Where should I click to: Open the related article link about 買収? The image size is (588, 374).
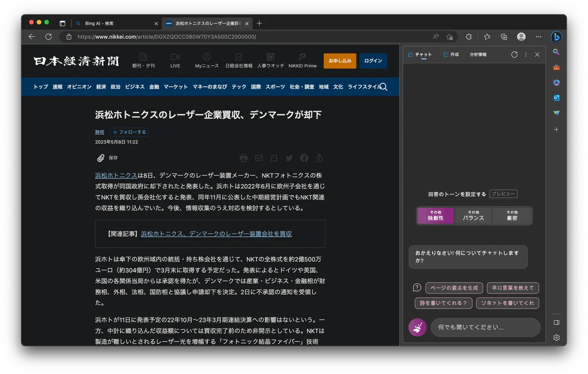click(x=216, y=234)
